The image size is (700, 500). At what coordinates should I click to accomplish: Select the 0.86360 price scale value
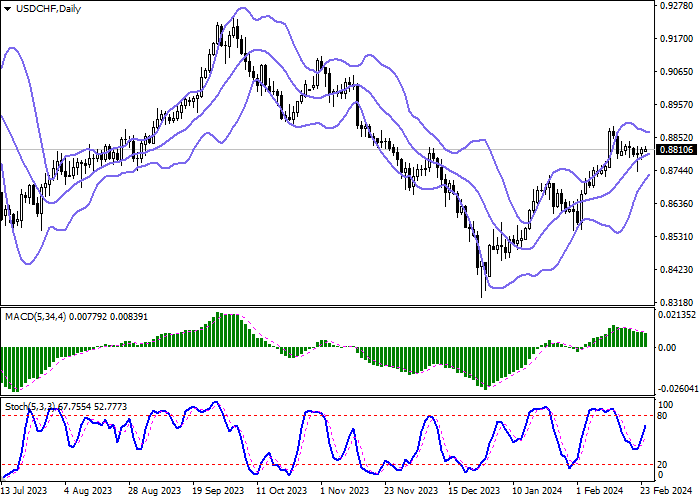coord(677,204)
